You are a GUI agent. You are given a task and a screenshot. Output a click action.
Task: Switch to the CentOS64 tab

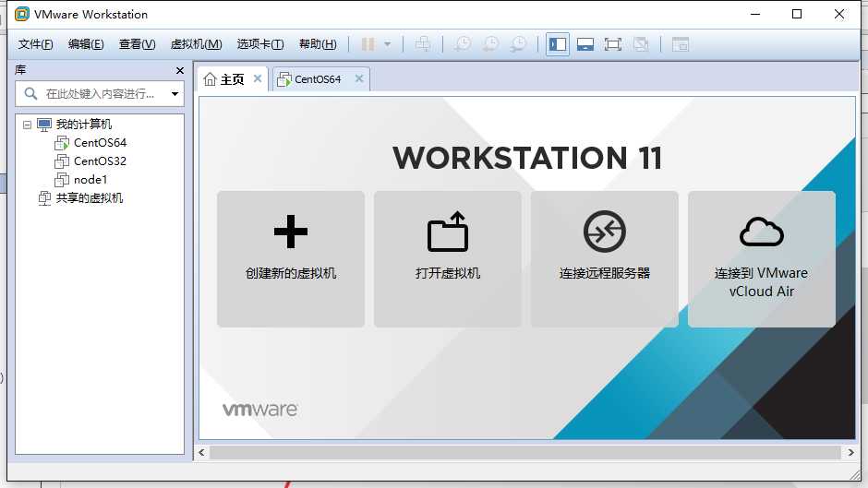tap(318, 79)
